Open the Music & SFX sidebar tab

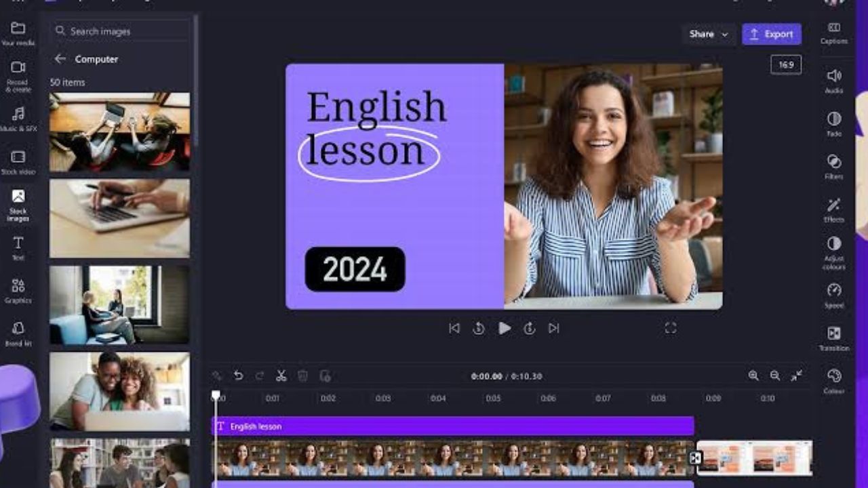click(x=18, y=118)
